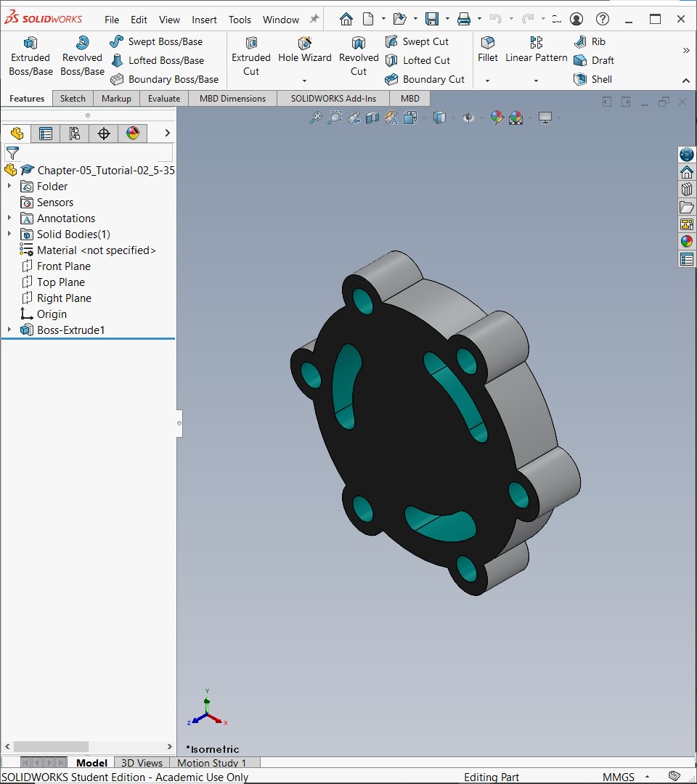
Task: Switch to the Sketch tab
Action: click(73, 99)
